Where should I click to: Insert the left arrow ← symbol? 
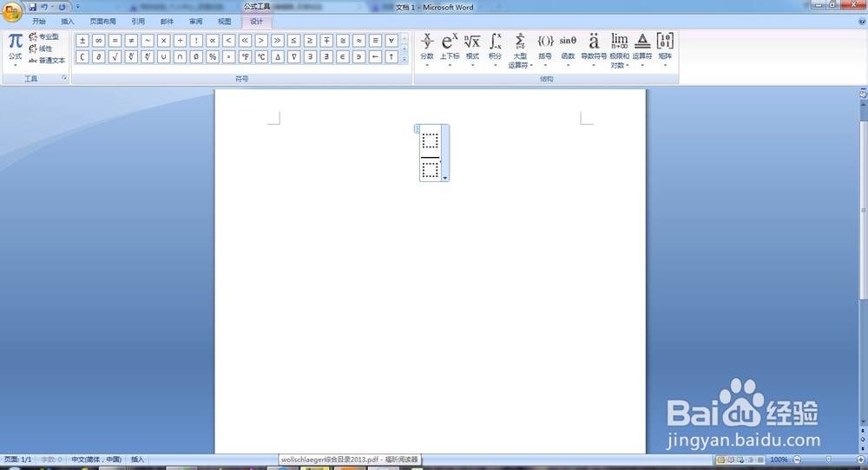click(x=375, y=56)
